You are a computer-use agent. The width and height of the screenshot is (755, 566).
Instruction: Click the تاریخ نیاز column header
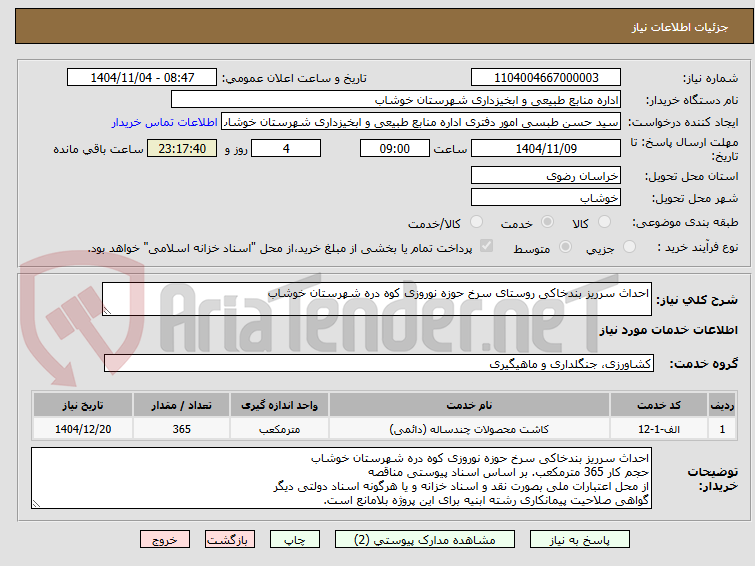[x=83, y=405]
